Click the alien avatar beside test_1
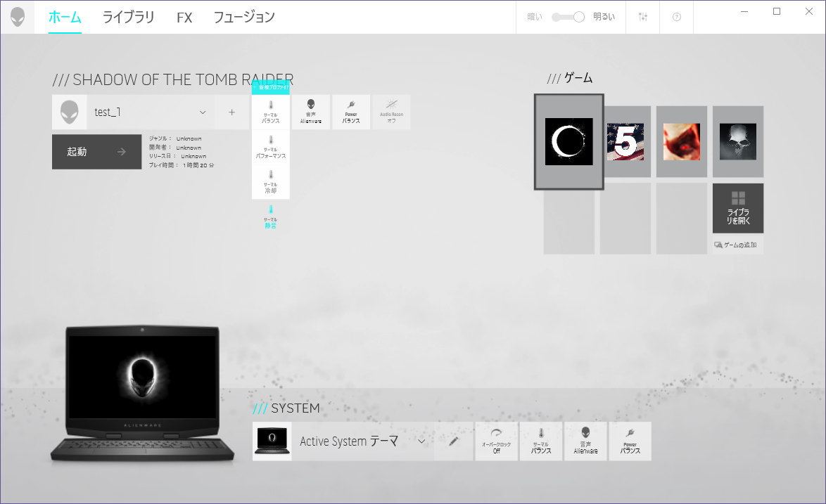 [69, 112]
